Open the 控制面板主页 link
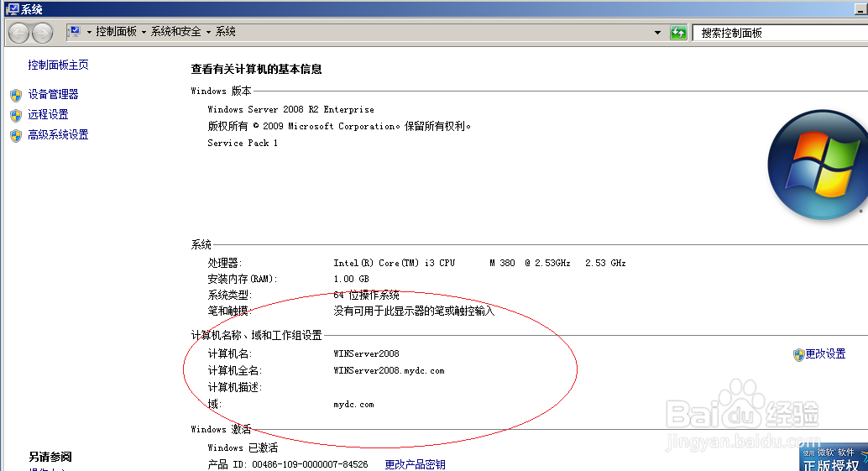This screenshot has width=868, height=471. pos(58,65)
